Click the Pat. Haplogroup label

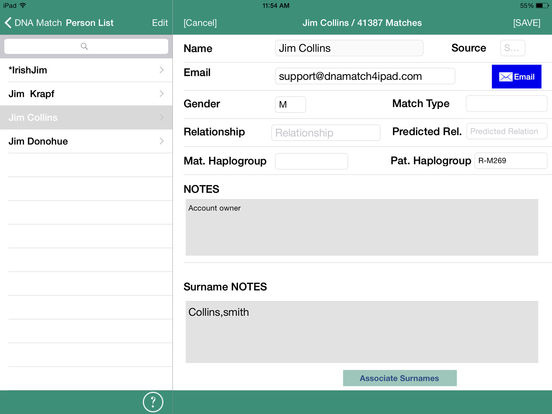tap(431, 161)
